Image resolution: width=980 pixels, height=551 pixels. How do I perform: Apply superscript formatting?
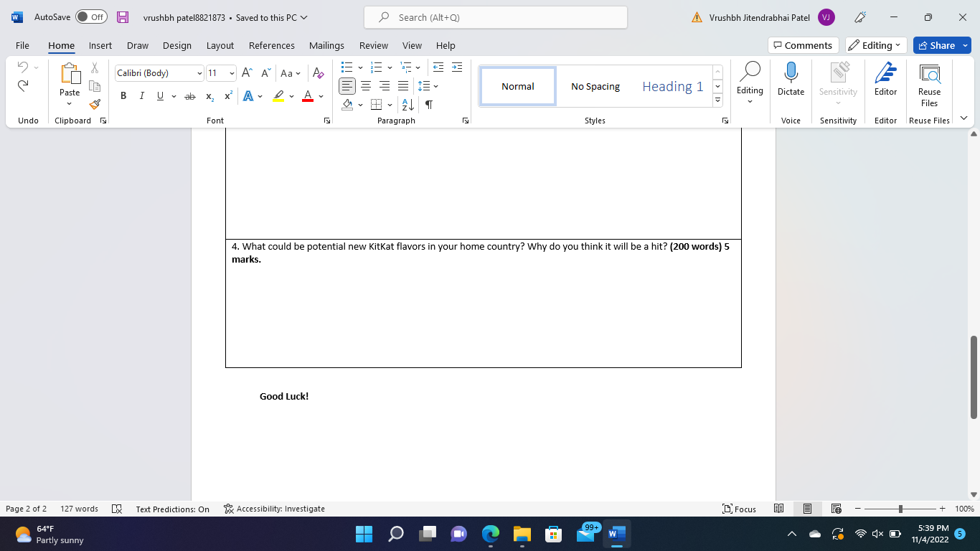[228, 96]
